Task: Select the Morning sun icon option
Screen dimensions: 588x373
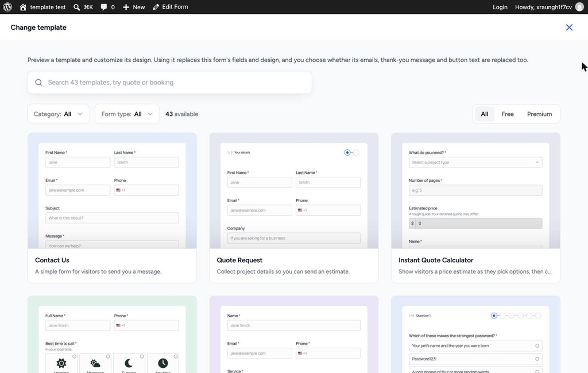Action: (61, 363)
